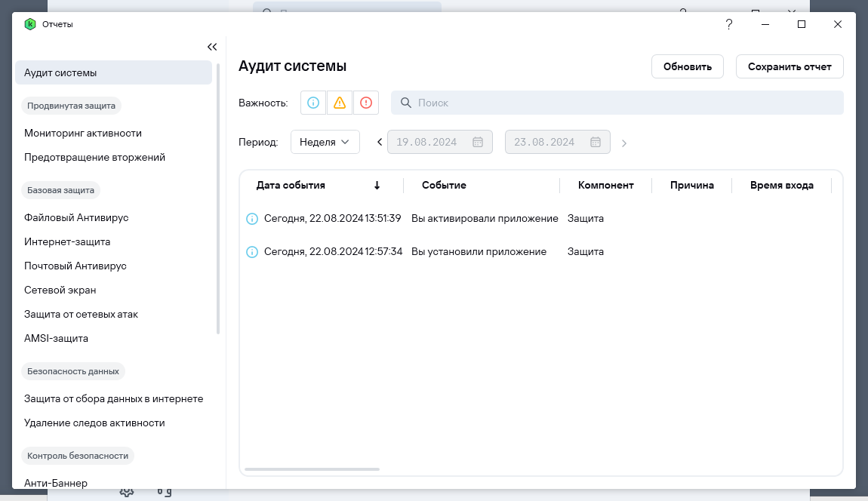Focus the Поиск search field
The image size is (868, 501).
(626, 103)
